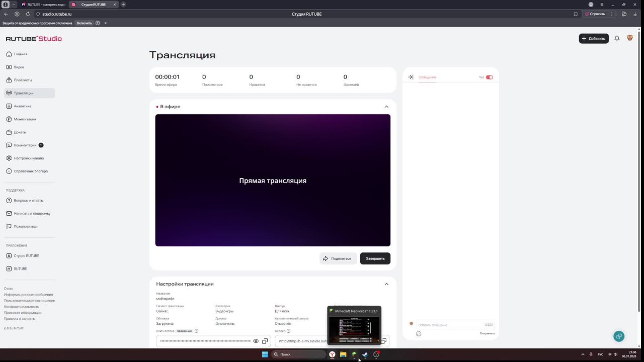Open the Правовая информация link
Viewport: 644px width, 362px height.
click(x=23, y=313)
